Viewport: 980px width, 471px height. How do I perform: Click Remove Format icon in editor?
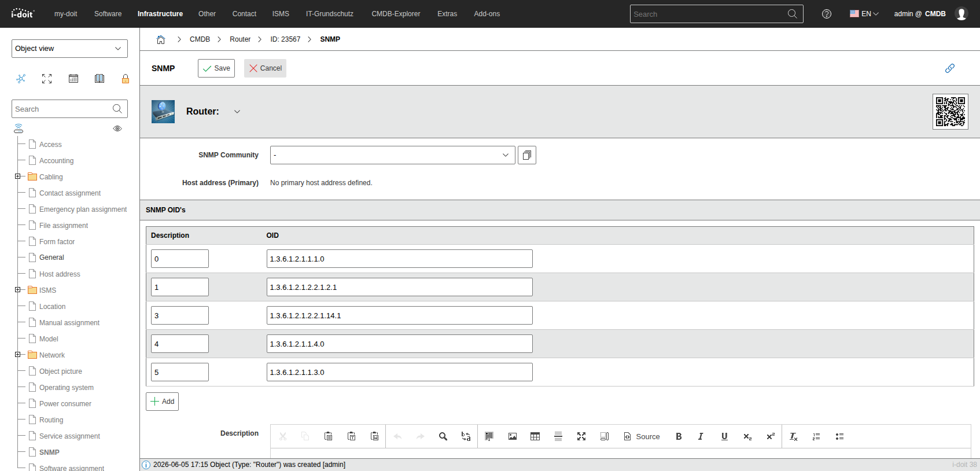[x=794, y=436]
